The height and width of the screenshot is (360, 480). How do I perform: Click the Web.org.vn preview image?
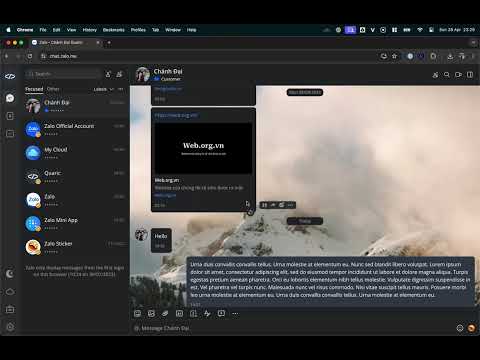203,148
